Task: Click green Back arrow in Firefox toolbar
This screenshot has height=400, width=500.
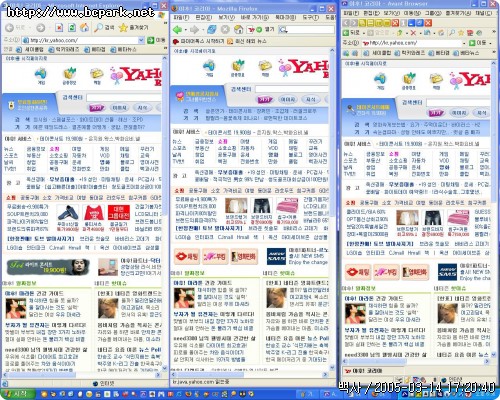Action: pyautogui.click(x=177, y=30)
